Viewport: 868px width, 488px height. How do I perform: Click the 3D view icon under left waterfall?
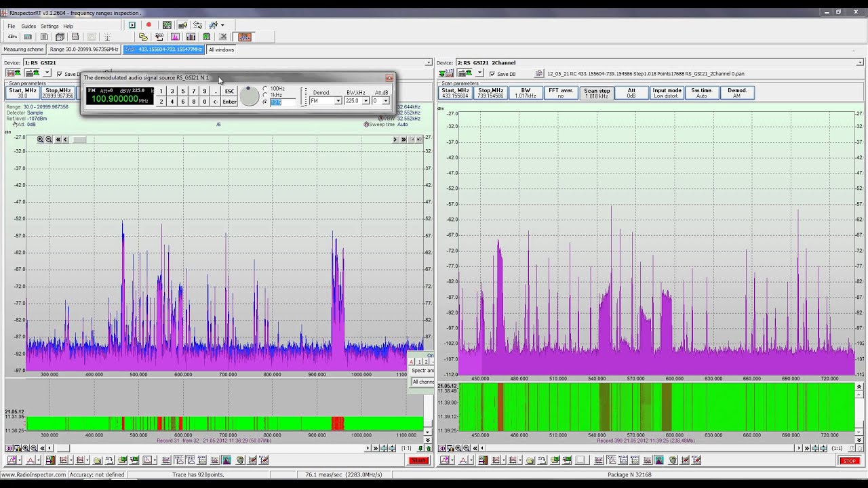(x=9, y=448)
